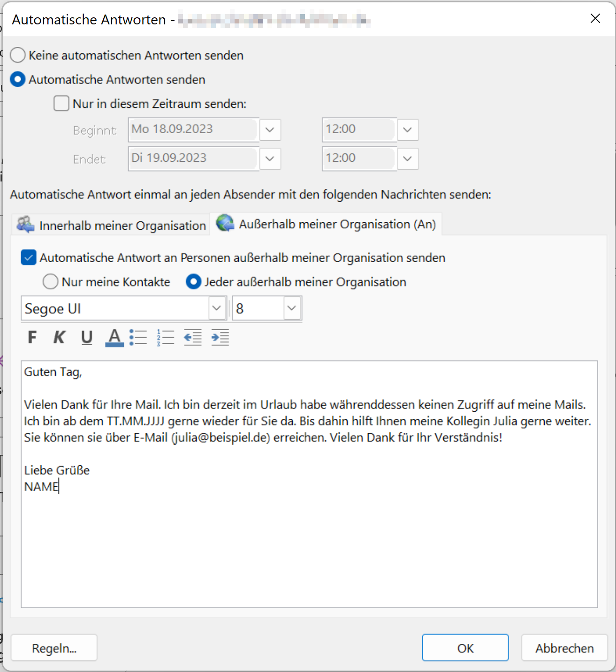Uncheck automatic reply to people outside organisation
This screenshot has height=672, width=616.
point(29,257)
